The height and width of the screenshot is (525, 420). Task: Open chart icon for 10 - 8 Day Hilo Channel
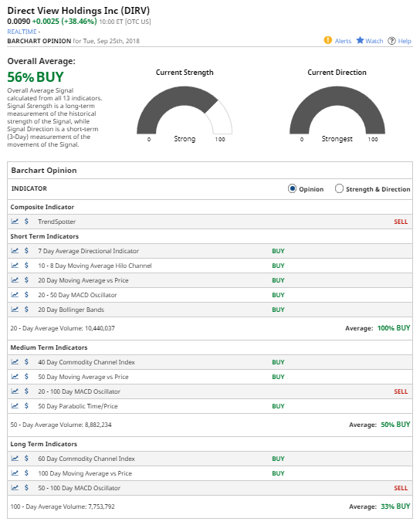point(15,266)
